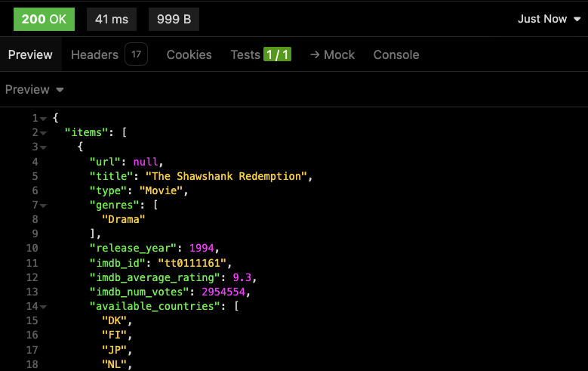This screenshot has width=588, height=371.
Task: Click the 1994 value
Action: point(202,248)
